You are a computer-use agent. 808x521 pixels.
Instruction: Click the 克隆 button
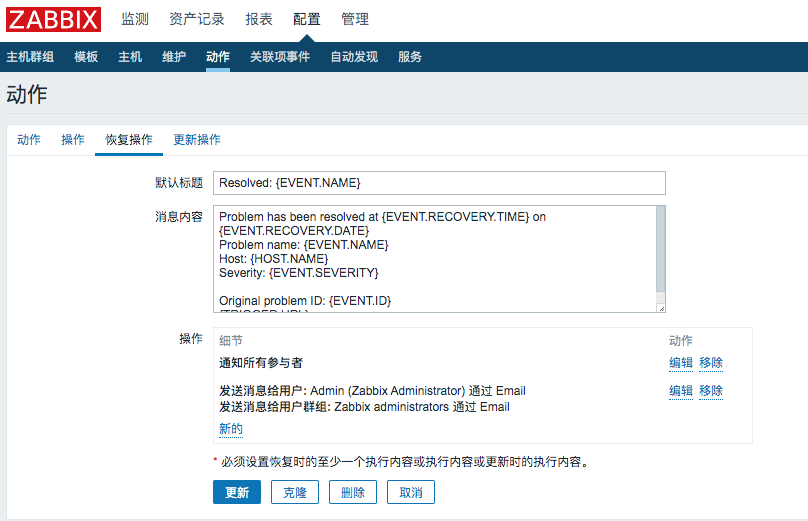point(295,492)
